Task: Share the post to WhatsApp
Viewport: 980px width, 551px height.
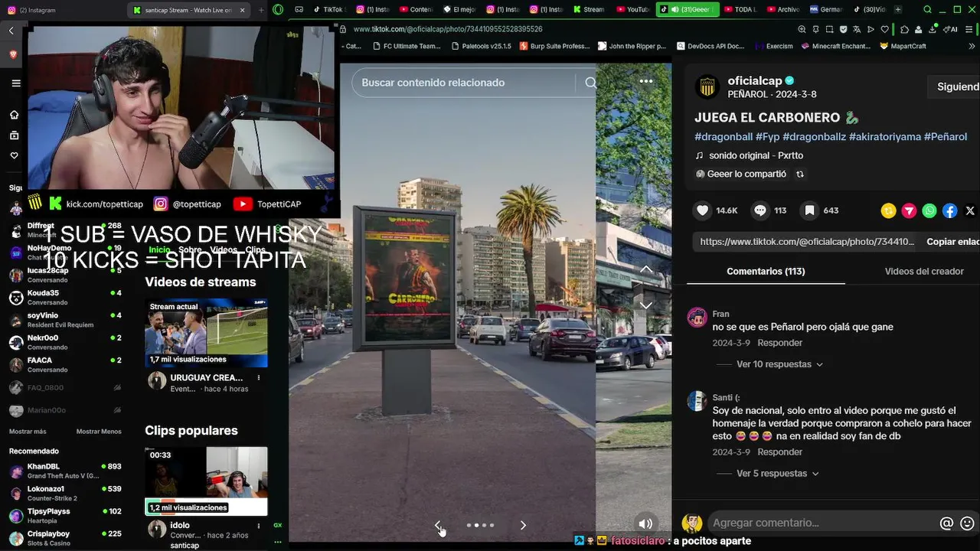Action: tap(929, 210)
